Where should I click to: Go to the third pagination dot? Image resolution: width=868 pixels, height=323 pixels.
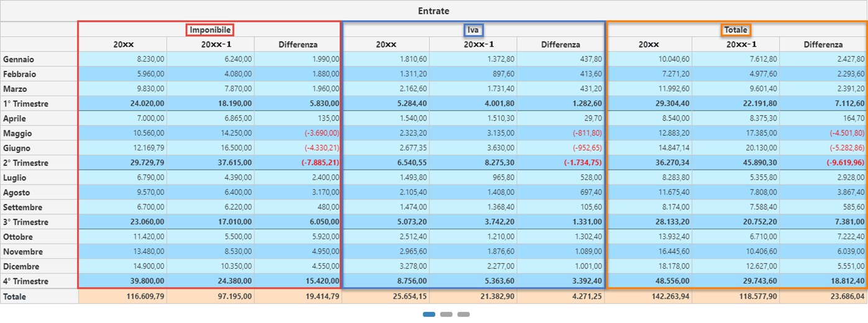[464, 314]
